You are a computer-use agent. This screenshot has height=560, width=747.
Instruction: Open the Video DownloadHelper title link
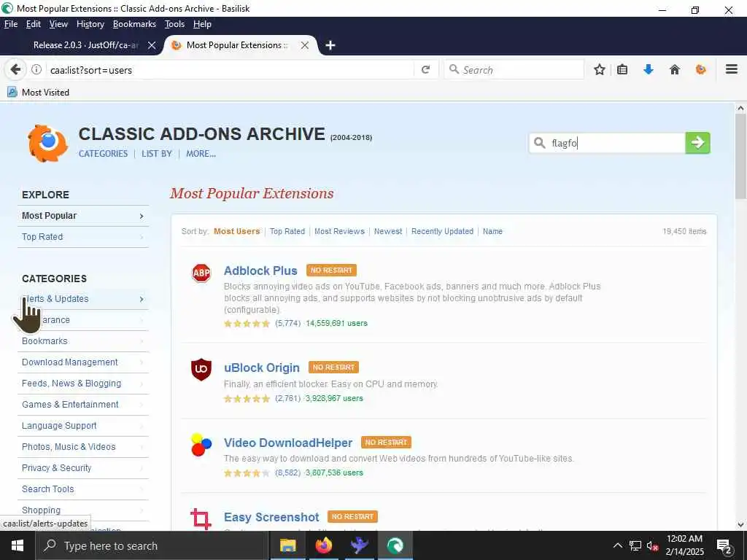point(288,443)
